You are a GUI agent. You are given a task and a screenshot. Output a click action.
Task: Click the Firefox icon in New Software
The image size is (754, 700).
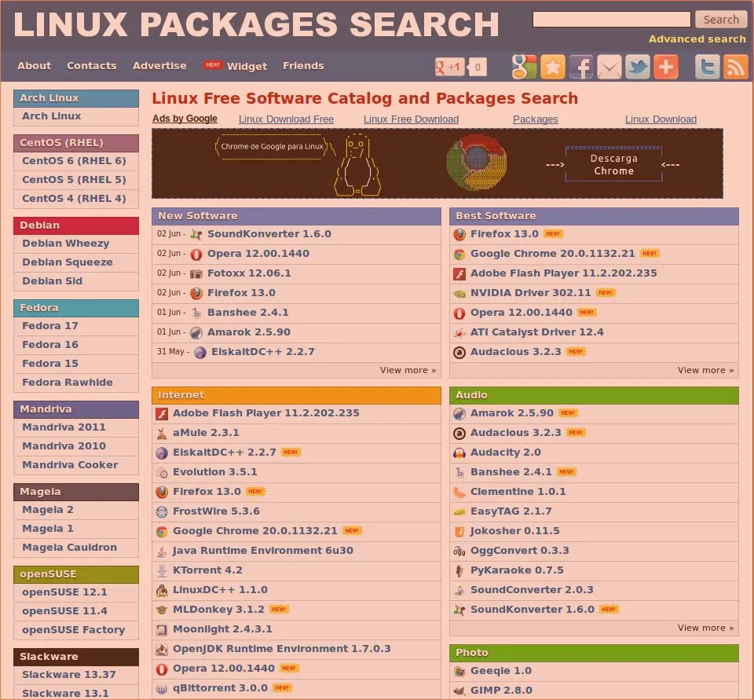[x=196, y=294]
